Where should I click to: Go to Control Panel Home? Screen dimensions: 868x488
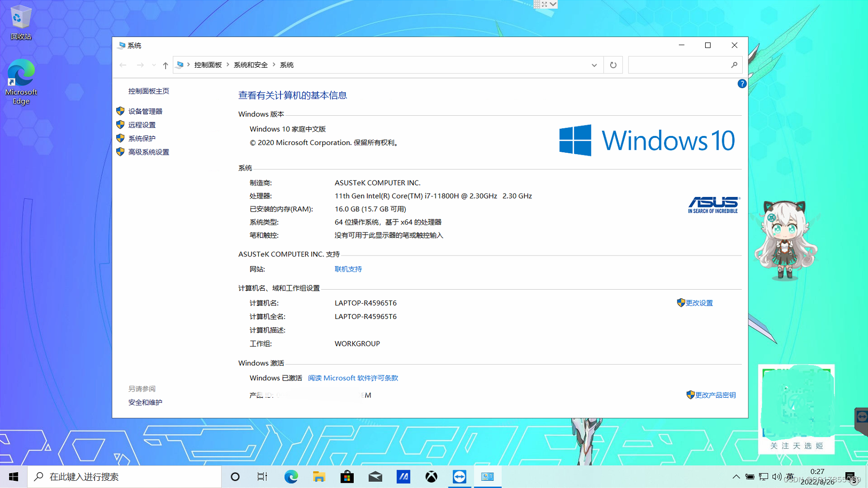pyautogui.click(x=148, y=91)
